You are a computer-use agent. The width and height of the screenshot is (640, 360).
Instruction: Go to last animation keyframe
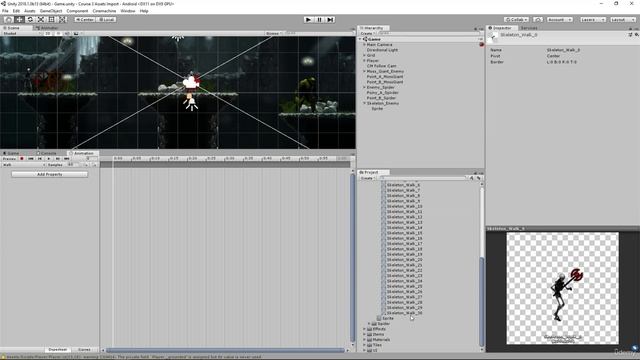pyautogui.click(x=67, y=158)
